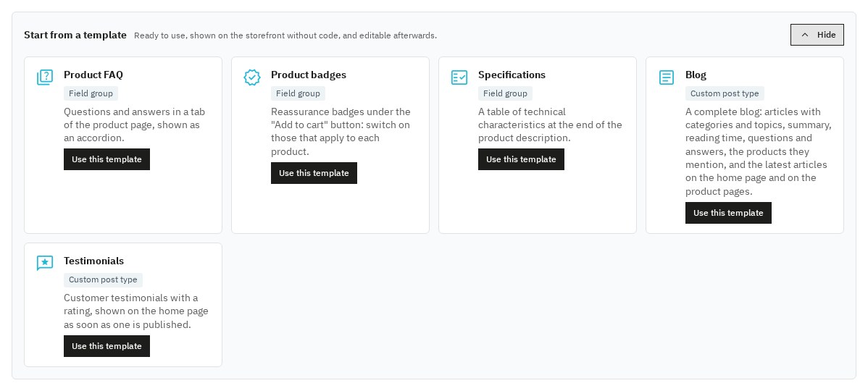The image size is (868, 391).
Task: Click the Product badges checkmark seal icon
Action: (x=252, y=77)
